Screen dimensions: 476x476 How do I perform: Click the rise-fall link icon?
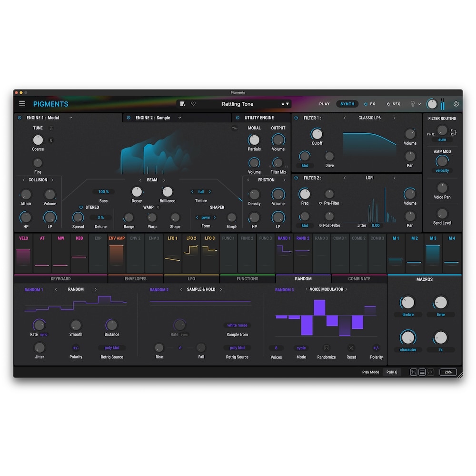(x=180, y=348)
